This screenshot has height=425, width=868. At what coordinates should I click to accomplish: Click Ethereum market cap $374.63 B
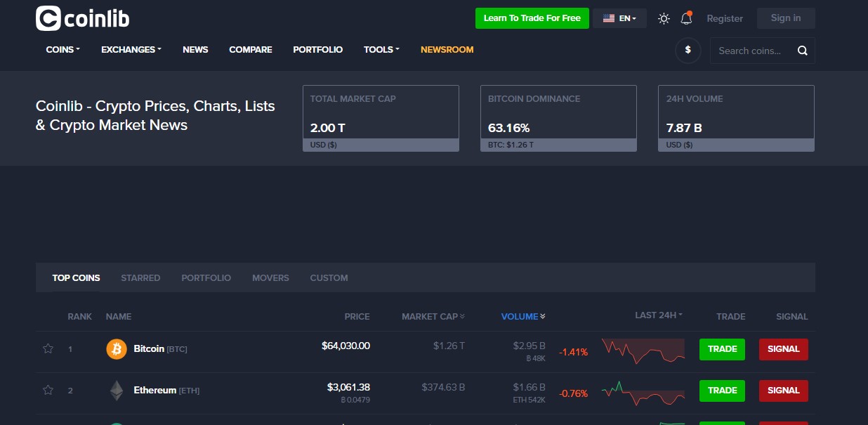[x=443, y=387]
